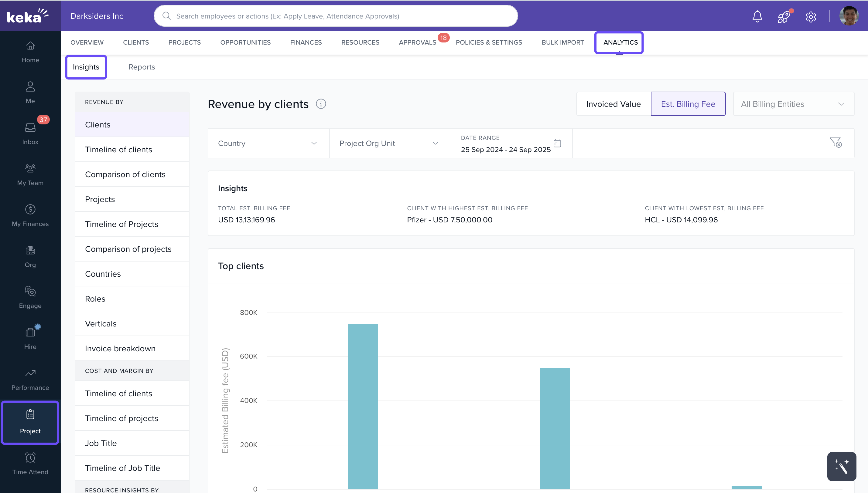Expand the Country filter dropdown

[x=268, y=143]
